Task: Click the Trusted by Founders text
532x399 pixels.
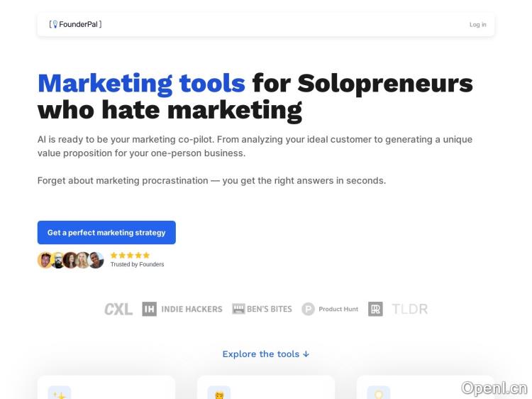Action: 137,264
